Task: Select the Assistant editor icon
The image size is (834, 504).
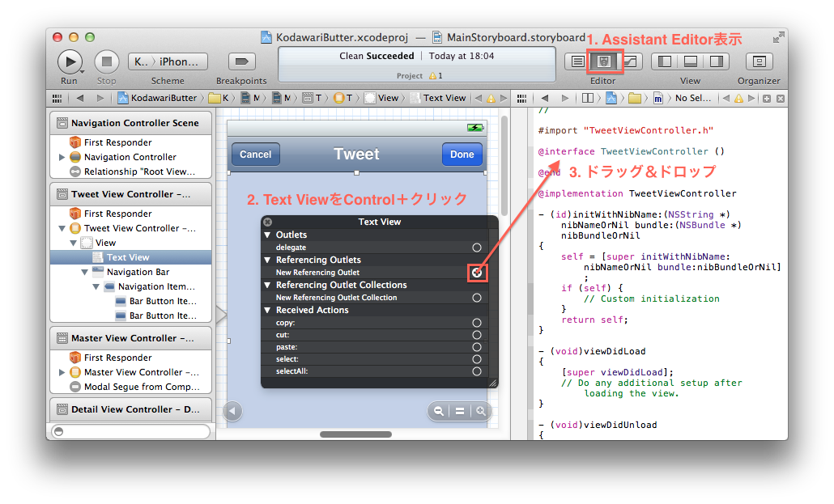Action: coord(604,61)
